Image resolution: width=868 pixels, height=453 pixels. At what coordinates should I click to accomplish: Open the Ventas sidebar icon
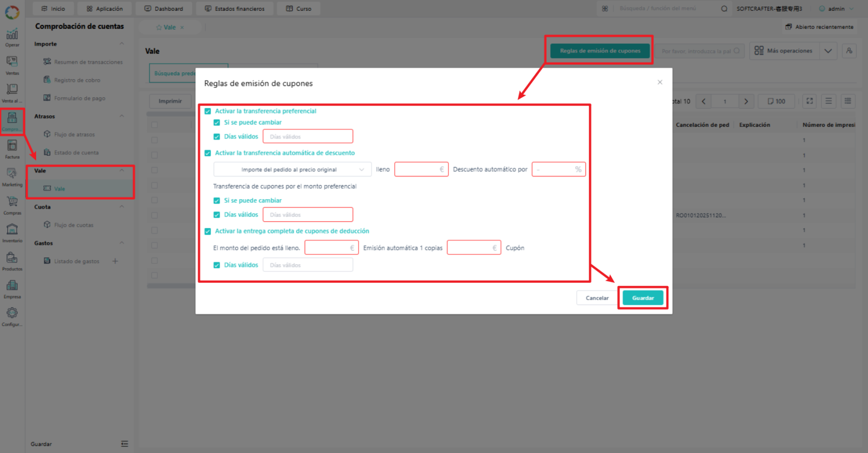(x=12, y=65)
